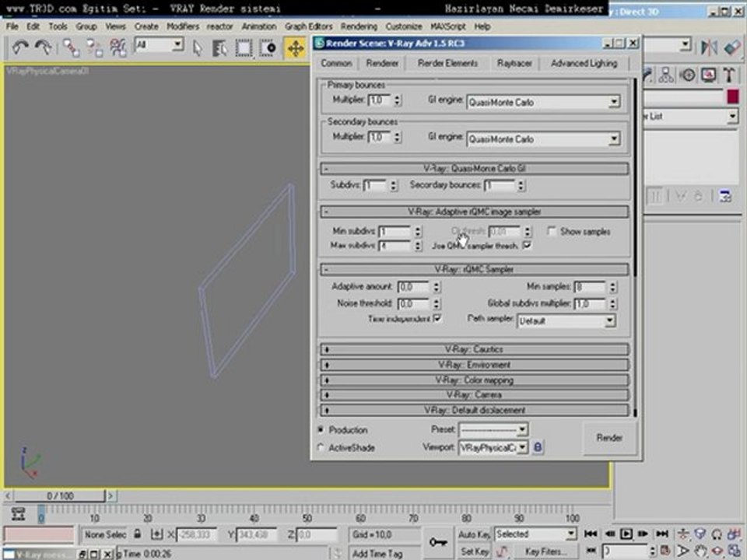Activate the Select and Move tool
The height and width of the screenshot is (560, 747).
296,48
